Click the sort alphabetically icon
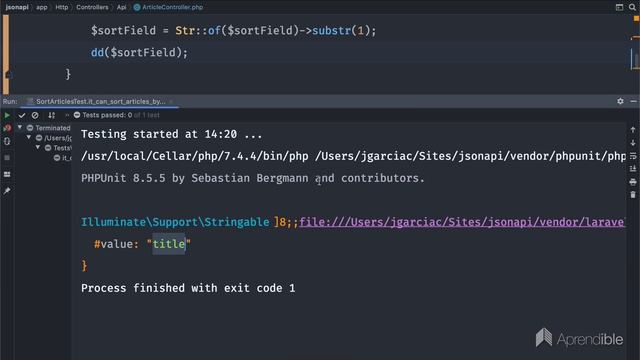This screenshot has width=640, height=360. pyautogui.click(x=51, y=116)
